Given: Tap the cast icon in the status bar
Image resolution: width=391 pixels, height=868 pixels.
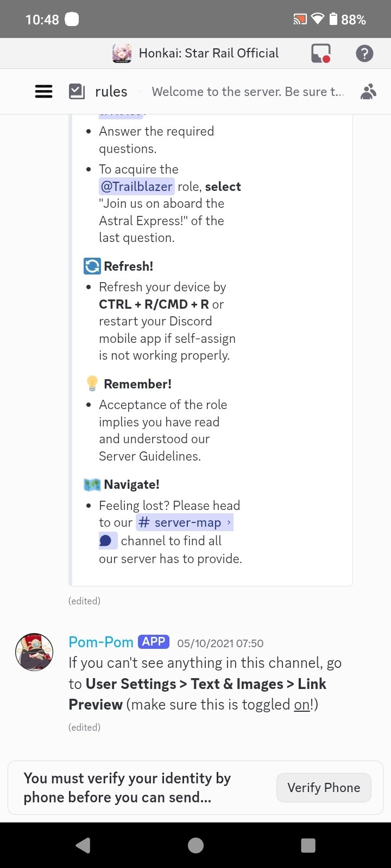Looking at the screenshot, I should pos(299,19).
